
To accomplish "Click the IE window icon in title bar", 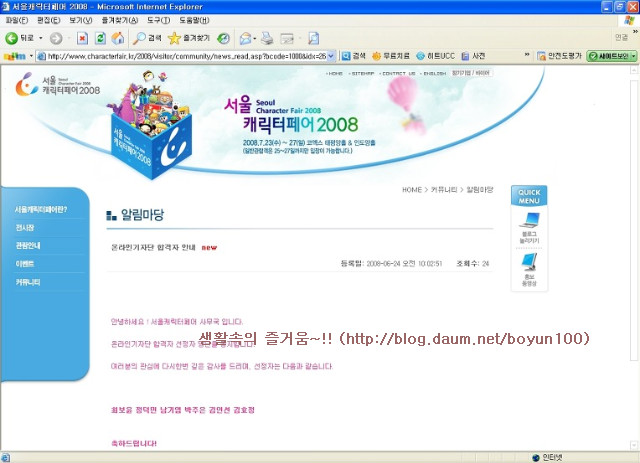I will [6, 7].
